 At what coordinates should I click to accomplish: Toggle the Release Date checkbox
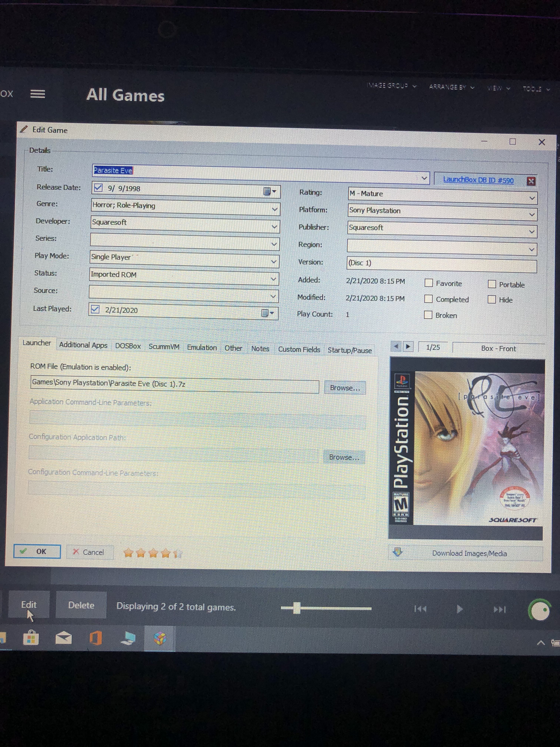98,187
